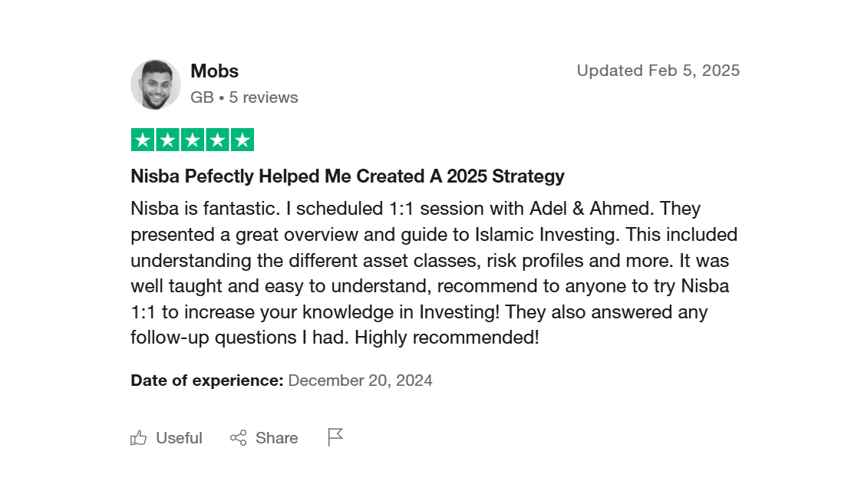
Task: Open the Mobs reviewer profile name
Action: 214,71
